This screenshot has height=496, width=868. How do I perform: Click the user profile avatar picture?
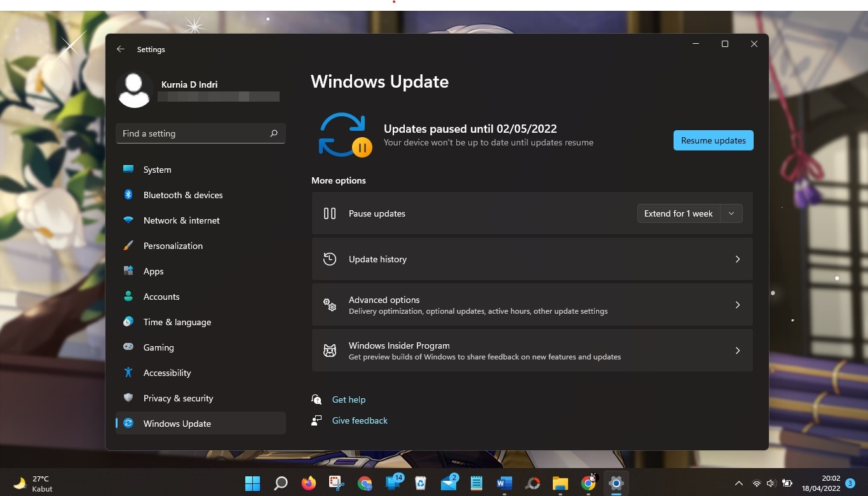click(x=135, y=90)
